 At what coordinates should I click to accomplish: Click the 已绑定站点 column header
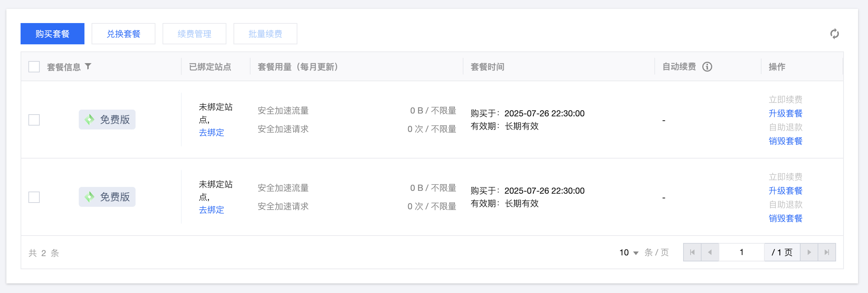210,67
